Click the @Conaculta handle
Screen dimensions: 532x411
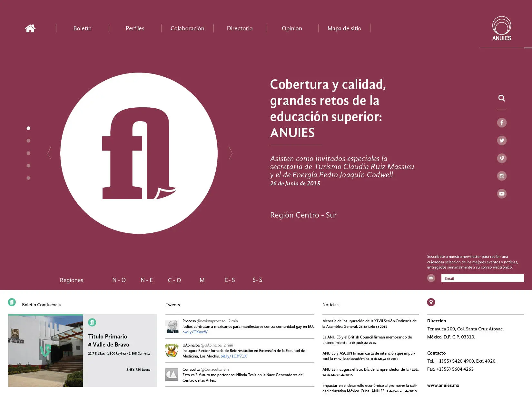pyautogui.click(x=211, y=369)
